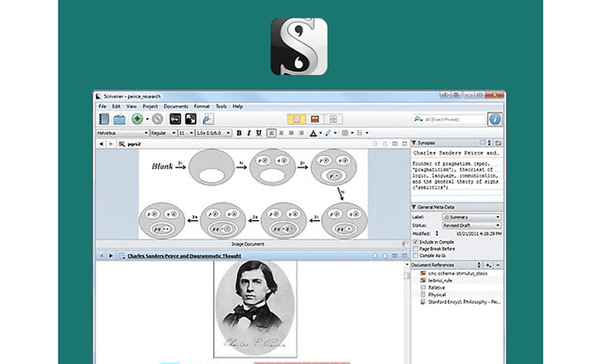Add a new document reference
Viewport: 602px width, 364px height.
point(488,265)
